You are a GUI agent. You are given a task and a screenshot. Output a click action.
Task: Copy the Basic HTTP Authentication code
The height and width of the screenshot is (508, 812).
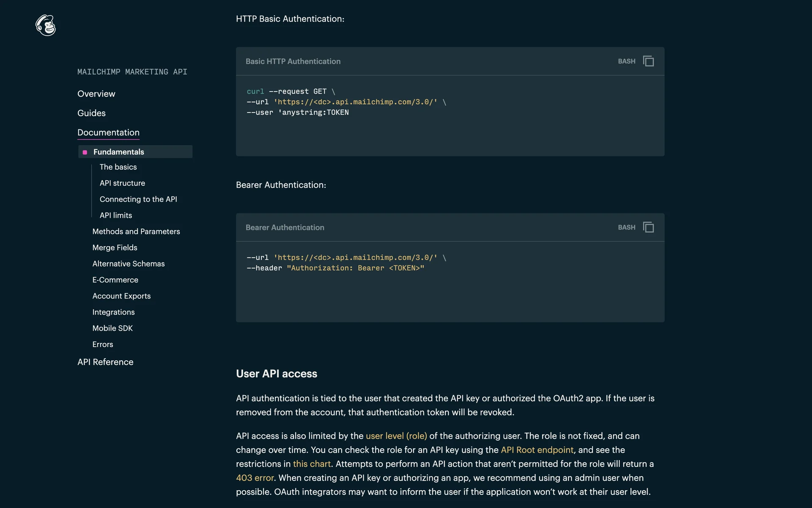point(648,61)
